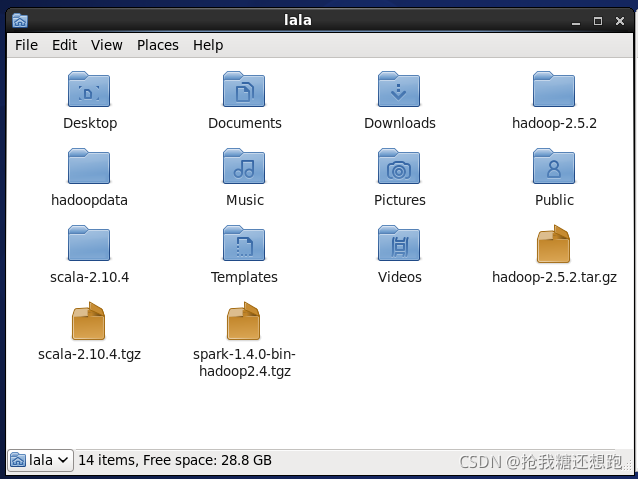Click the hadoop-2.5.2 folder name label
This screenshot has width=638, height=479.
click(x=554, y=123)
